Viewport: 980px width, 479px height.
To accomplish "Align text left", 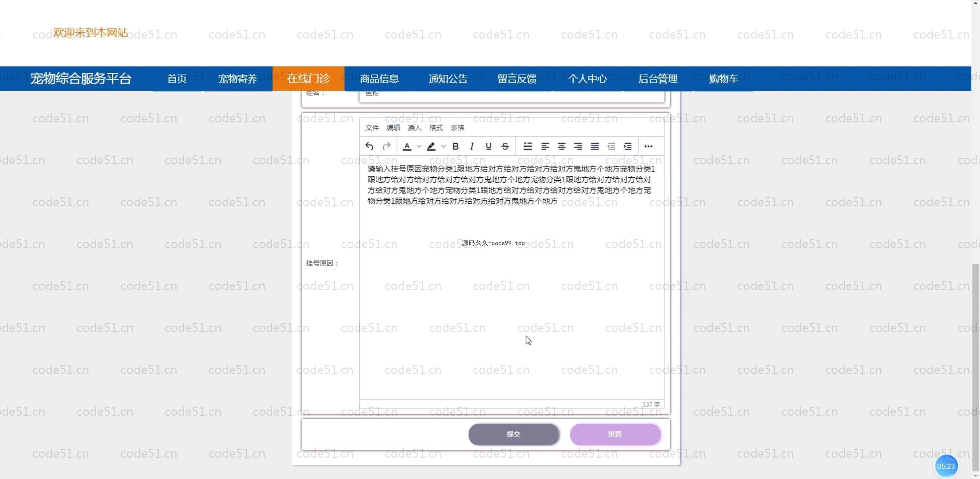I will click(545, 146).
